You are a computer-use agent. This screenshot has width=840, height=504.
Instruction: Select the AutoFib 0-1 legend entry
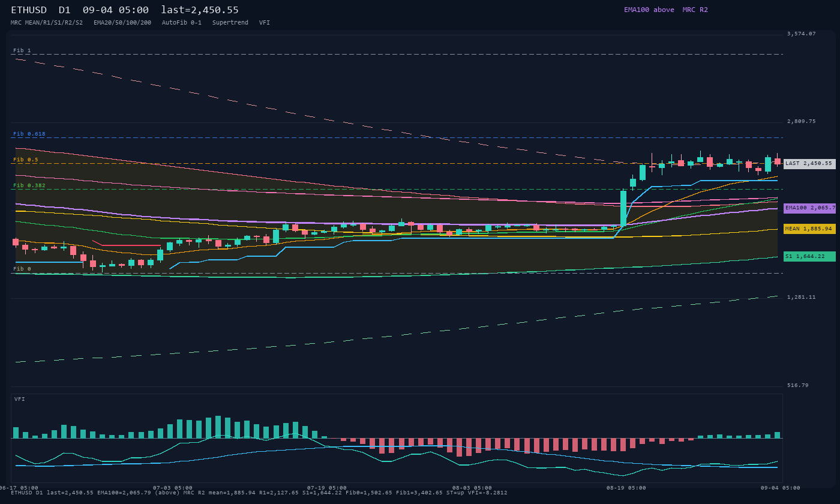pos(182,23)
